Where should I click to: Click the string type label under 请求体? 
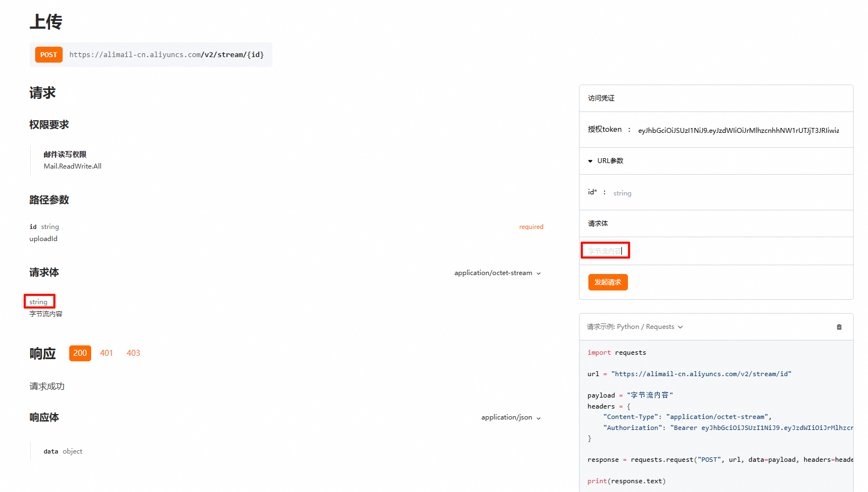point(38,302)
